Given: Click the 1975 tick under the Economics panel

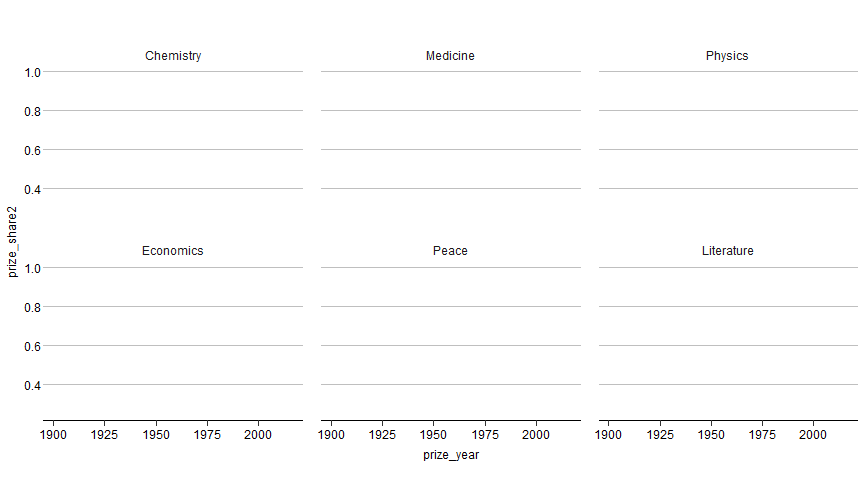Looking at the screenshot, I should [207, 436].
